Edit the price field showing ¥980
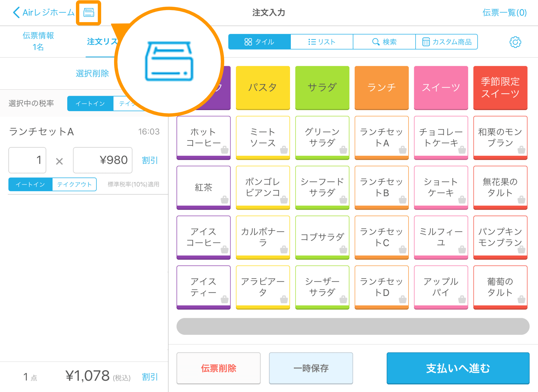 click(103, 160)
